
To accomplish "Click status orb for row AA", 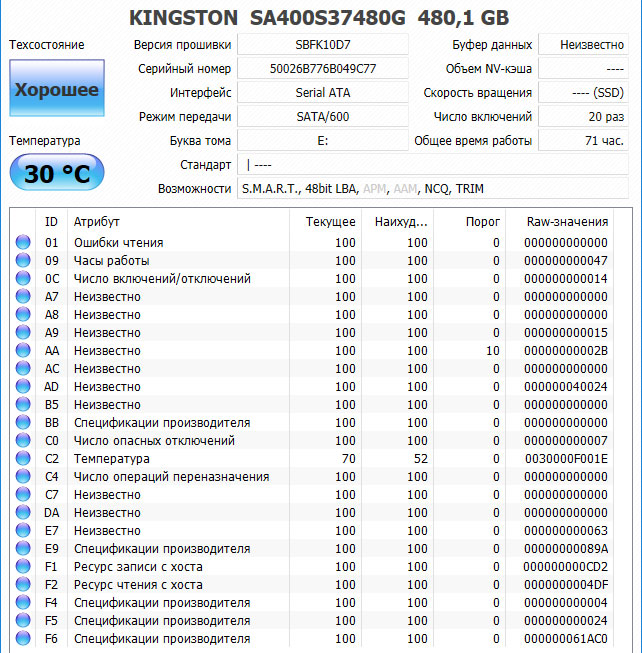I will point(23,350).
